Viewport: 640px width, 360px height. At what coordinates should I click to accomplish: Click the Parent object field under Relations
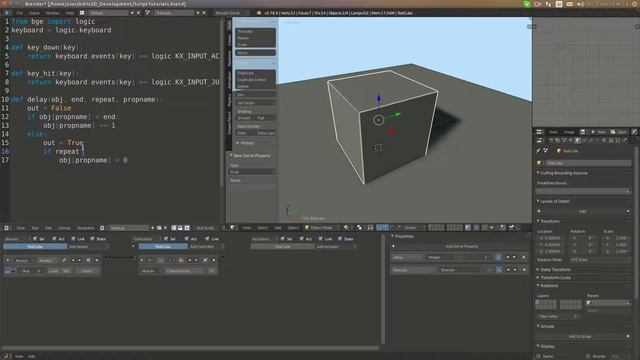click(x=608, y=303)
